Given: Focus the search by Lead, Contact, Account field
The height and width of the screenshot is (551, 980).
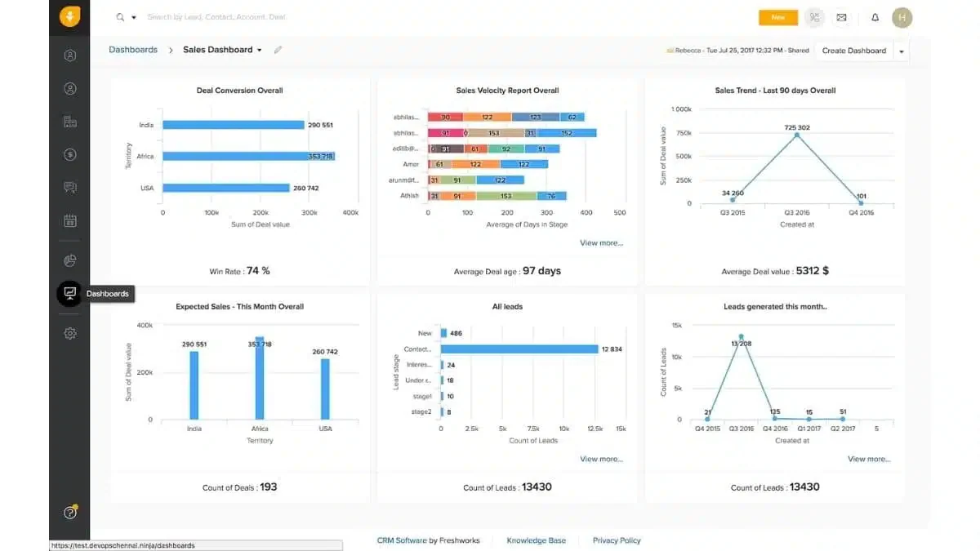Looking at the screenshot, I should click(x=216, y=17).
